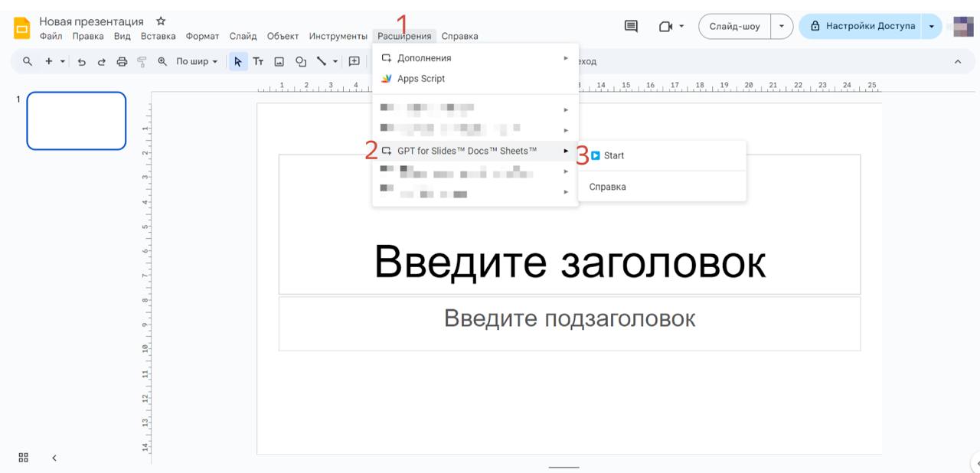Select slide 1 thumbnail in filmstrip
This screenshot has width=980, height=473.
tap(77, 121)
